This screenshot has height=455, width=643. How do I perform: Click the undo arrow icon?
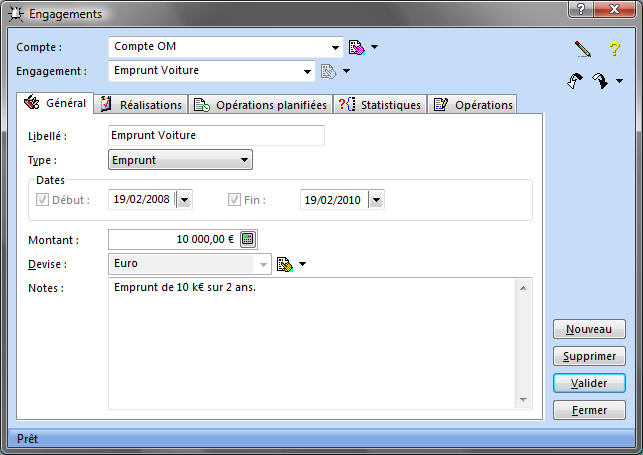click(x=574, y=81)
